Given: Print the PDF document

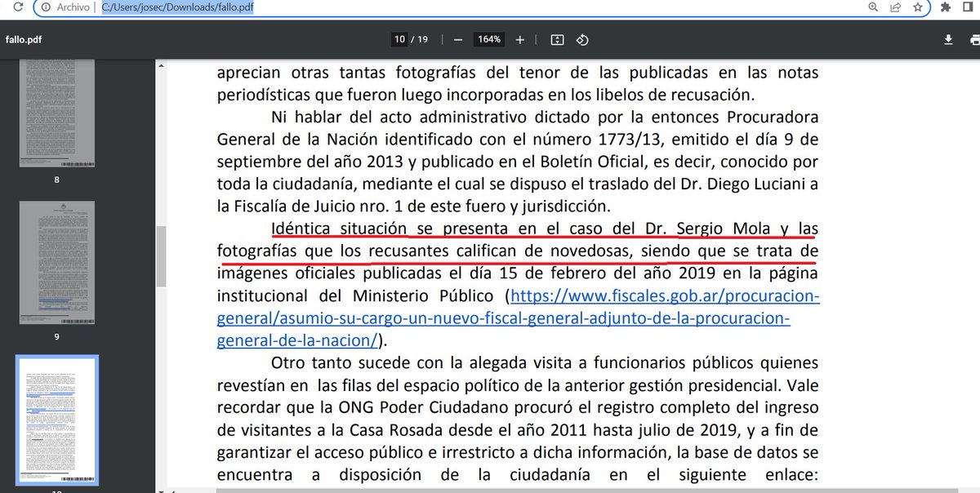Looking at the screenshot, I should [973, 39].
